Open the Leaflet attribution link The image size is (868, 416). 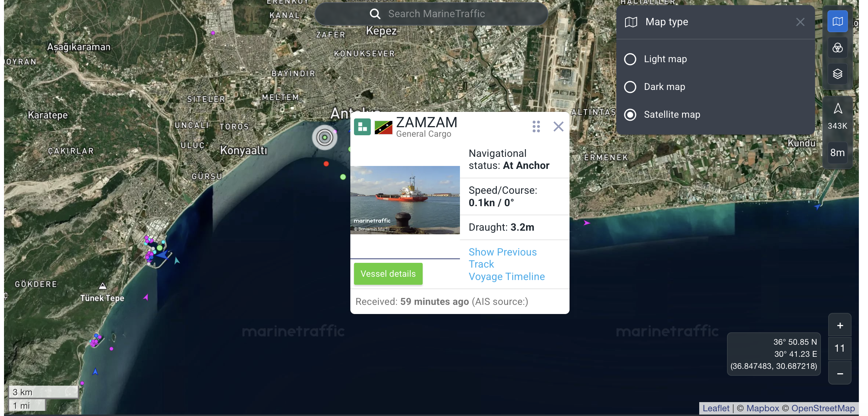pyautogui.click(x=716, y=408)
